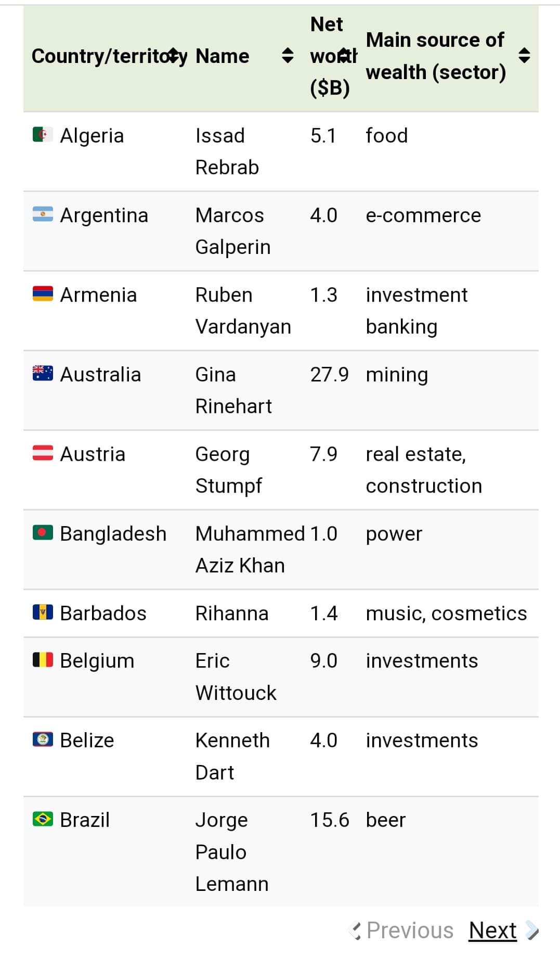Click the Armenia flag icon
The width and height of the screenshot is (560, 957).
coord(43,294)
